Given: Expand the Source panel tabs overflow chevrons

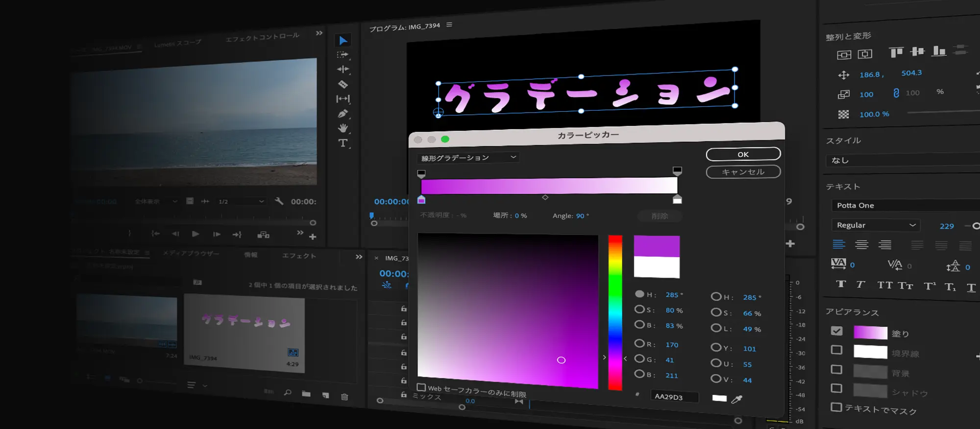Looking at the screenshot, I should [x=319, y=33].
